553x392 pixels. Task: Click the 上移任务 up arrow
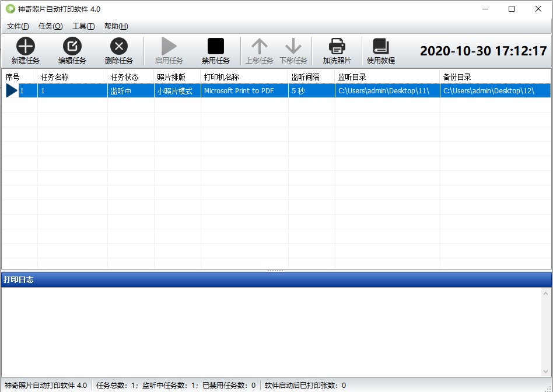click(x=259, y=46)
